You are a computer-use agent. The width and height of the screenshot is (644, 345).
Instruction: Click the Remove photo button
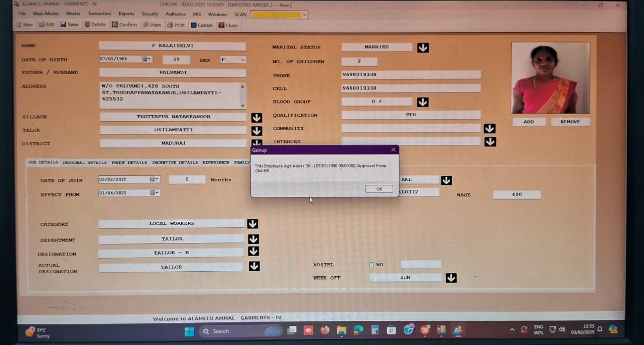(570, 122)
